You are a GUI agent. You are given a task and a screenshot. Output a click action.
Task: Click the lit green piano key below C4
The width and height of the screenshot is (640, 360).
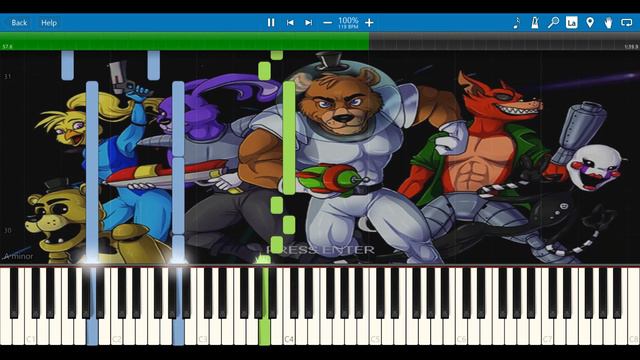[265, 306]
